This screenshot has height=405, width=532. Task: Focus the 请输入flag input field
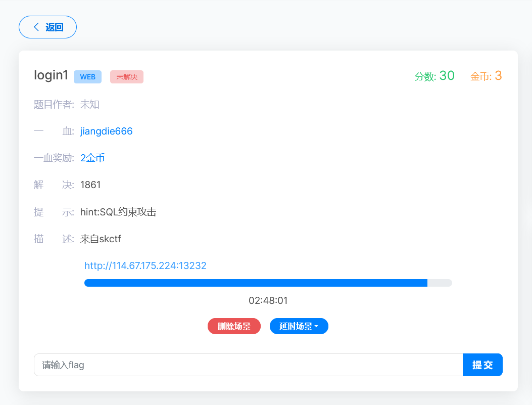click(249, 365)
